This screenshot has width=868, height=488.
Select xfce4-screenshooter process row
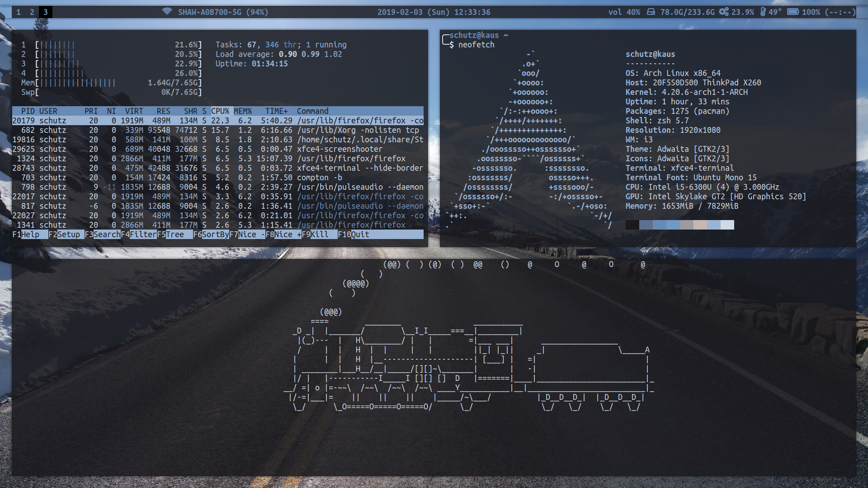tap(218, 149)
